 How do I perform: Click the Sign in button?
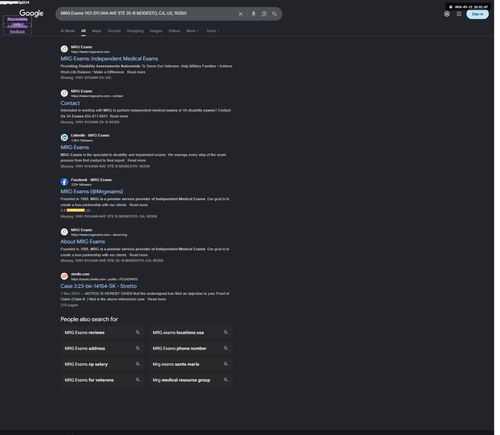point(477,14)
